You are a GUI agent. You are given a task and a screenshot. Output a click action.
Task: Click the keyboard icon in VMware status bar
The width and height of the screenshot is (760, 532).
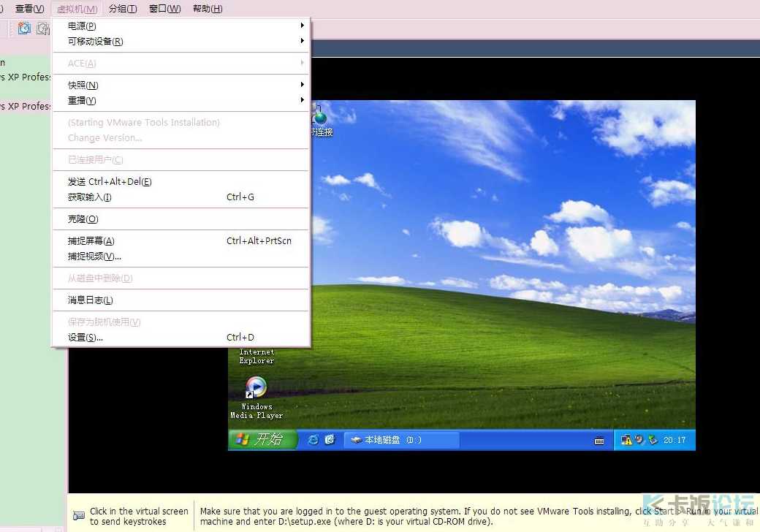click(78, 515)
